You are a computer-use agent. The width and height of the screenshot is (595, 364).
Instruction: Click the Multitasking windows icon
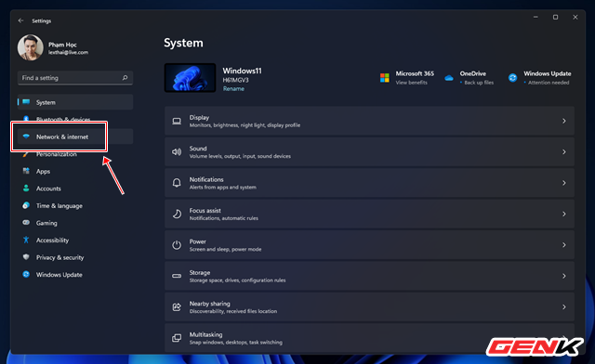[x=177, y=338]
